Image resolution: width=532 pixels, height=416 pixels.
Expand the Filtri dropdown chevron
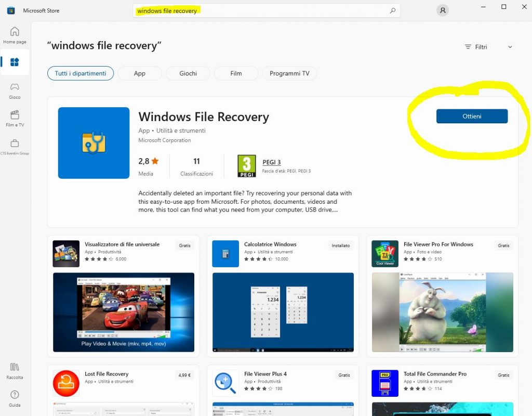click(x=510, y=47)
